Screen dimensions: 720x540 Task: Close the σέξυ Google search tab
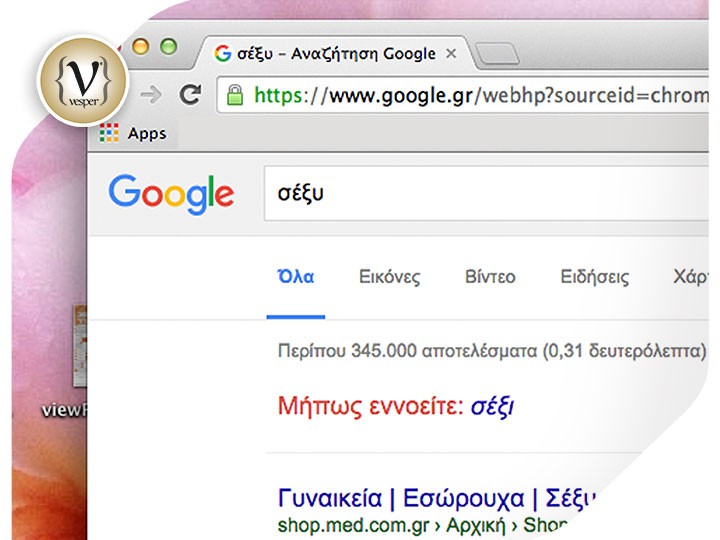pyautogui.click(x=451, y=54)
